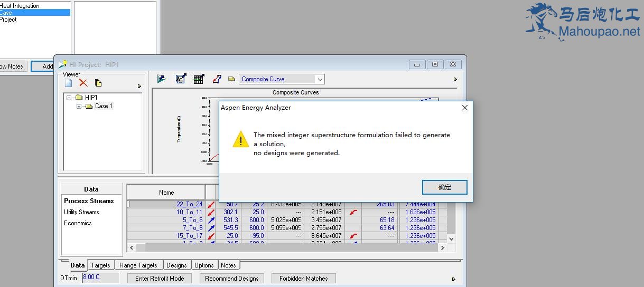Open the Notes tab
Viewport: 644px width, 287px height.
[228, 265]
